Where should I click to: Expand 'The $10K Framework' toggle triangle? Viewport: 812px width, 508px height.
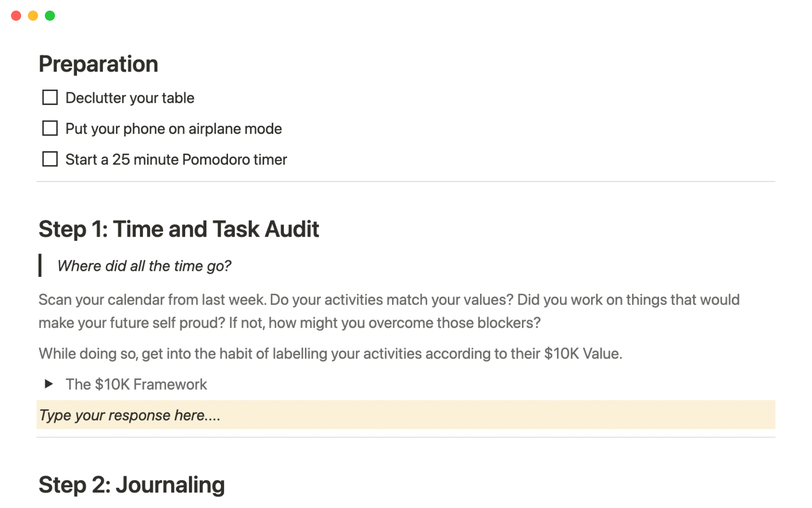click(49, 384)
